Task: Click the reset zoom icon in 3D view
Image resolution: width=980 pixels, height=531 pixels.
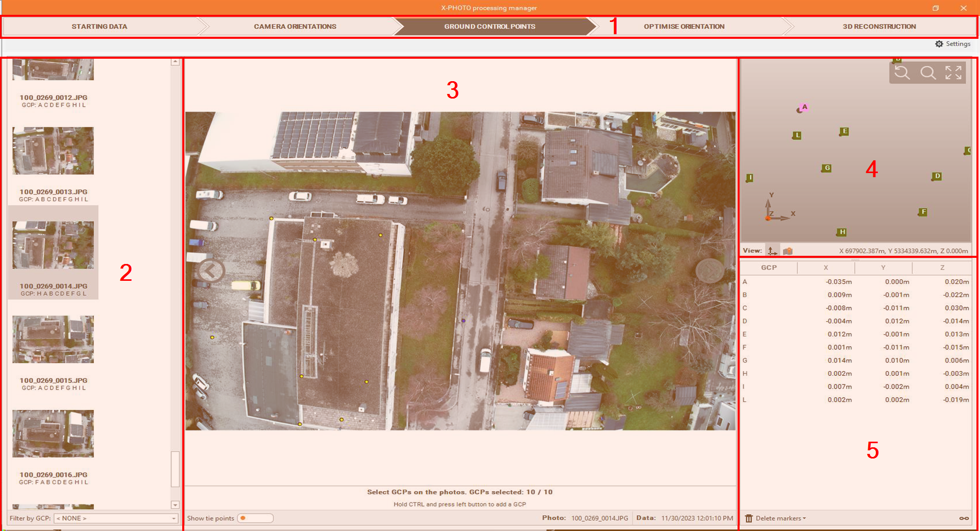Action: pyautogui.click(x=902, y=73)
